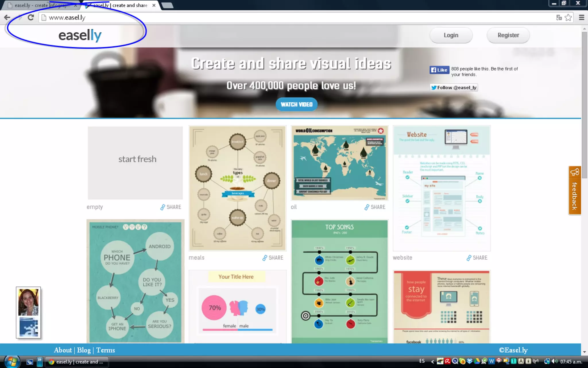Click the browser back arrow
The width and height of the screenshot is (588, 368).
click(x=7, y=18)
